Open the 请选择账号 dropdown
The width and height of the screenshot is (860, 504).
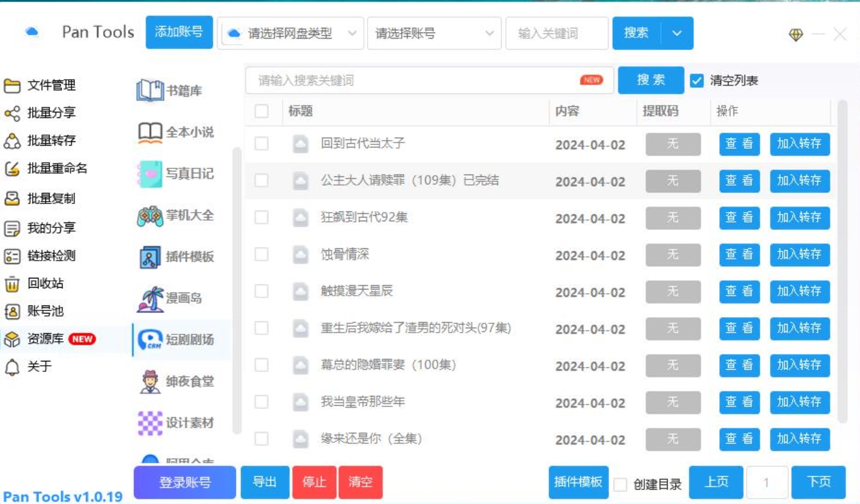tap(434, 34)
